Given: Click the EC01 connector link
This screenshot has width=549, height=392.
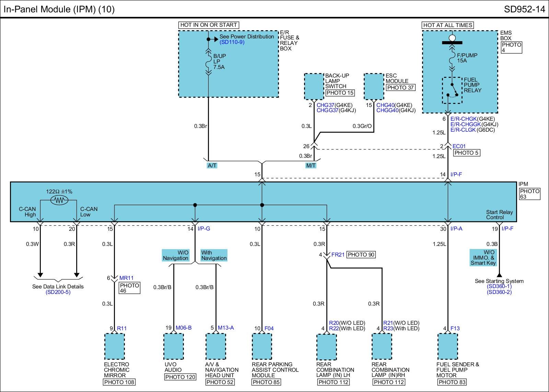Looking at the screenshot, I should (459, 146).
